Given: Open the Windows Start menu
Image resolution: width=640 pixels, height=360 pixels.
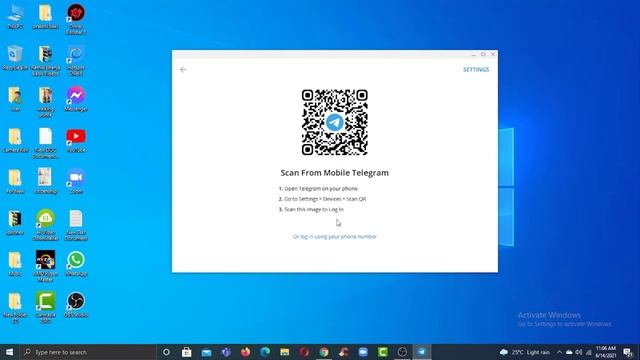Looking at the screenshot, I should [x=9, y=352].
